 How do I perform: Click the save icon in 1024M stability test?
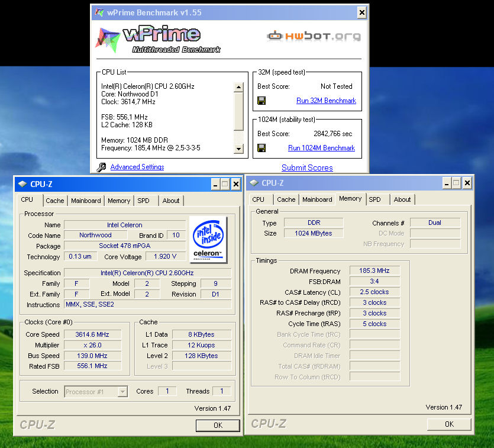pyautogui.click(x=261, y=148)
